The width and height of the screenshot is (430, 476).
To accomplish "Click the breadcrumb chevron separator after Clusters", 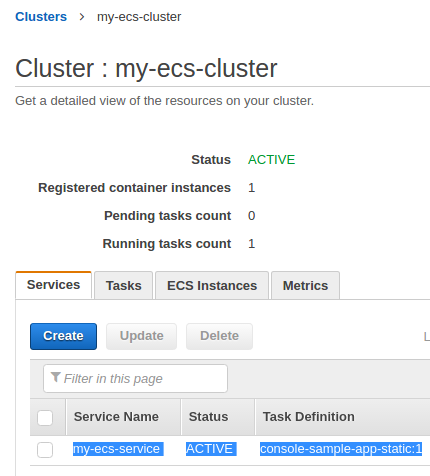I will (82, 17).
